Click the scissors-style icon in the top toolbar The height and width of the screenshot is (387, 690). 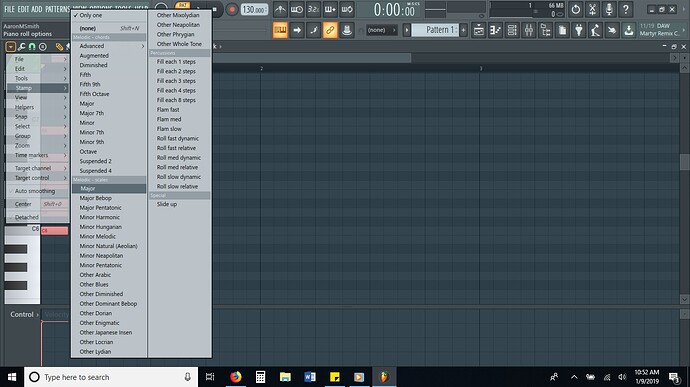pos(592,9)
